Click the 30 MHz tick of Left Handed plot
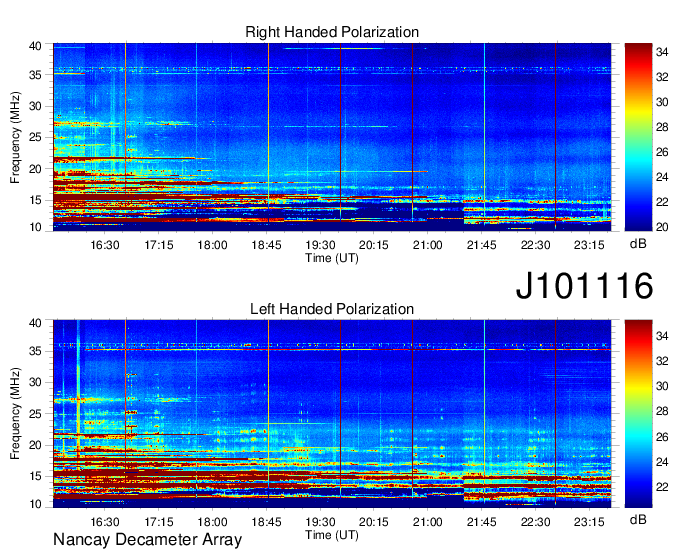 point(35,382)
